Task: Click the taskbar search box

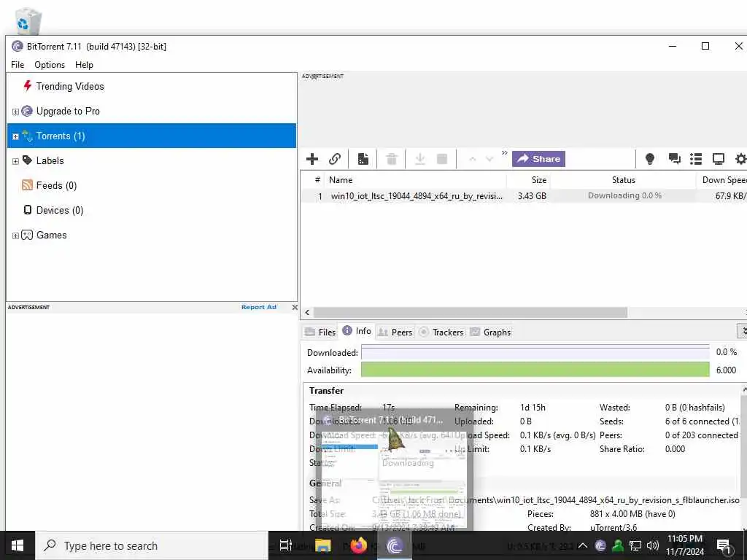Action: [x=152, y=545]
